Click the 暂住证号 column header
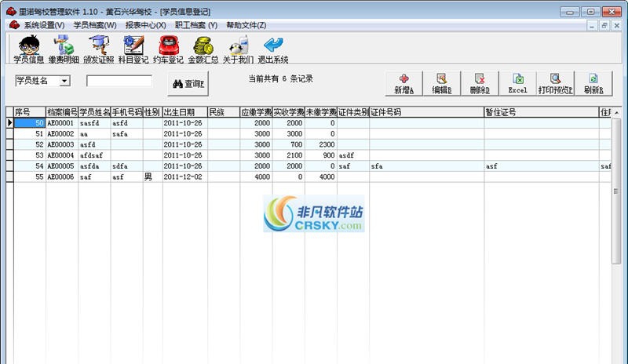 click(542, 112)
